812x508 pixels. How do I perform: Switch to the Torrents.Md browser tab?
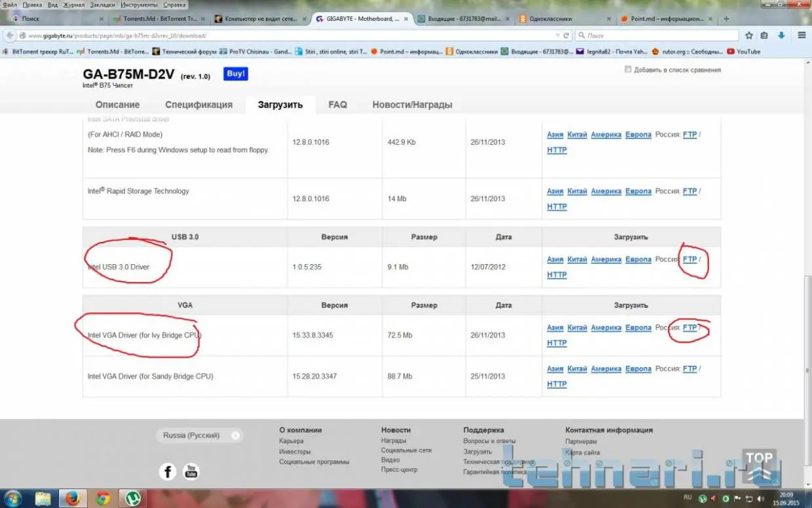click(x=160, y=19)
